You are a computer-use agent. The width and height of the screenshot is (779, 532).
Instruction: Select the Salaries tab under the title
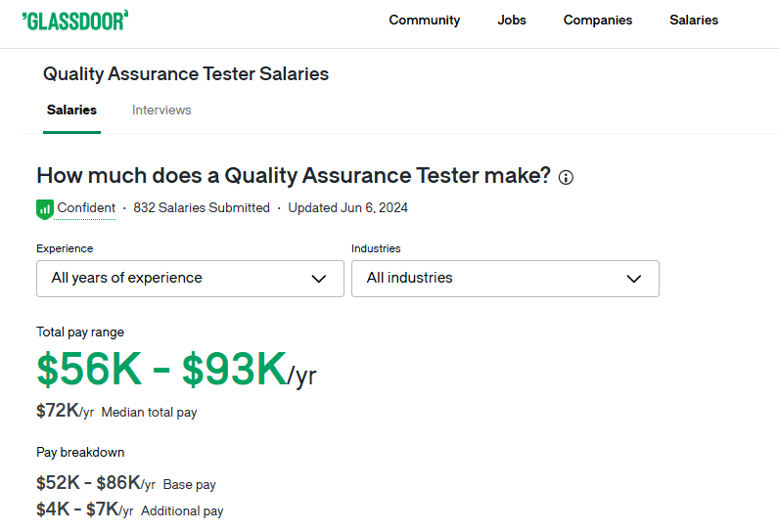[x=71, y=111]
